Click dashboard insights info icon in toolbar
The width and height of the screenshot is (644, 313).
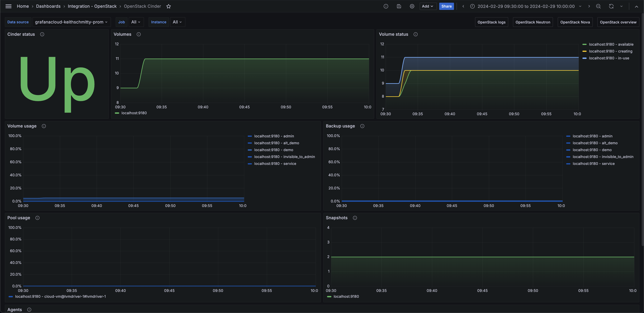click(x=386, y=6)
